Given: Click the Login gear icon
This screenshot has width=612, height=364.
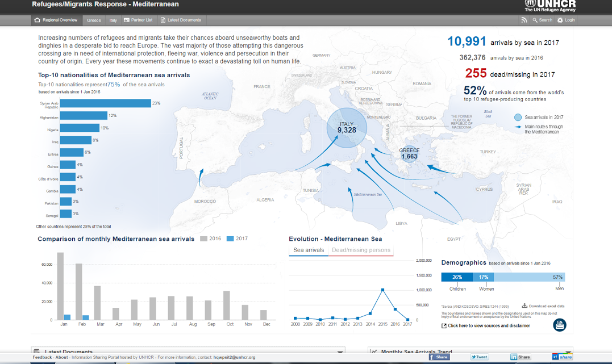Looking at the screenshot, I should [x=560, y=20].
